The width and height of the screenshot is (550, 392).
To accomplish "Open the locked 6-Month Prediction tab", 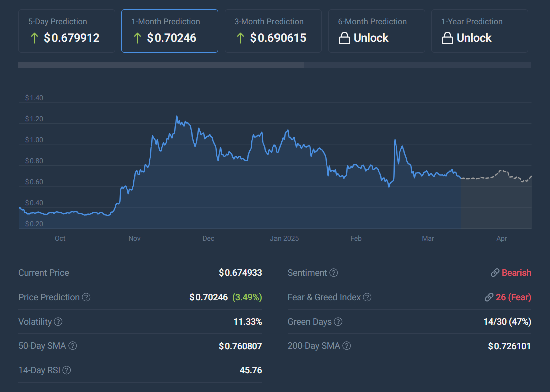I will tap(376, 31).
